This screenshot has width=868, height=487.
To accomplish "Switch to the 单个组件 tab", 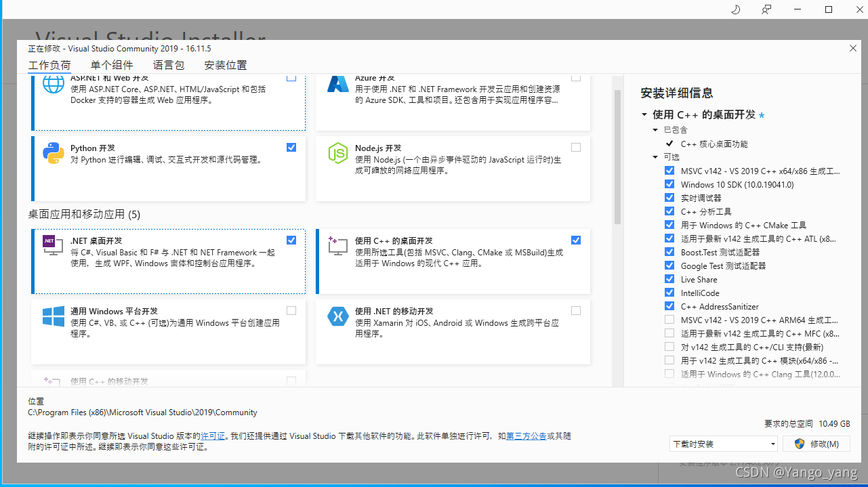I will pos(112,65).
